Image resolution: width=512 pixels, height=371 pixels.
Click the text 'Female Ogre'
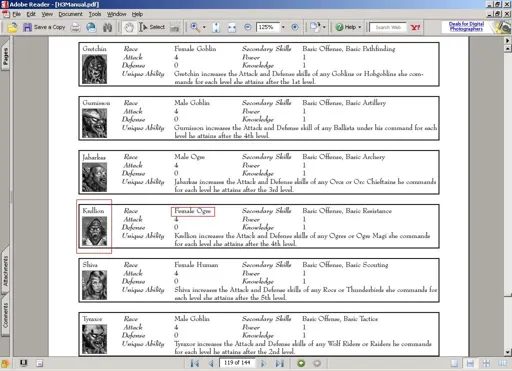click(193, 211)
